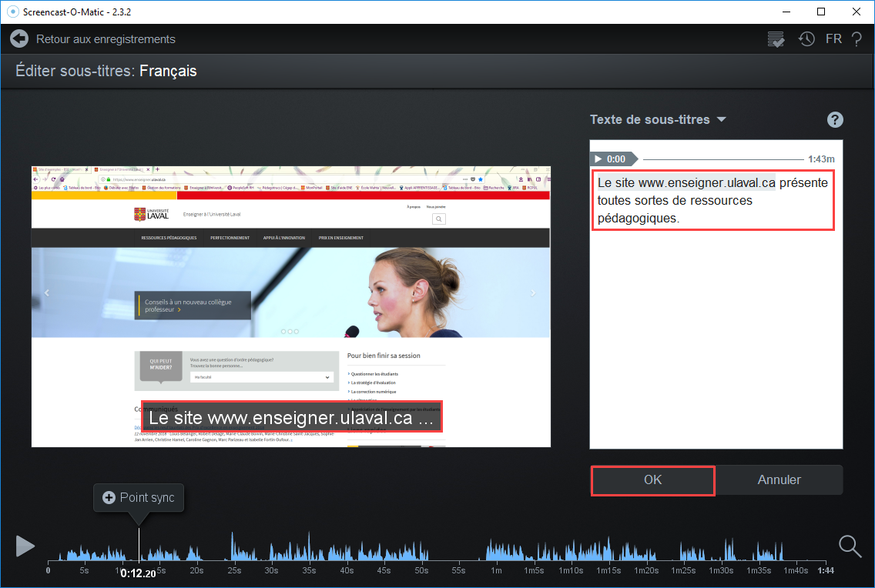Confirm with the OK button
Screen dimensions: 875x588
tap(653, 480)
